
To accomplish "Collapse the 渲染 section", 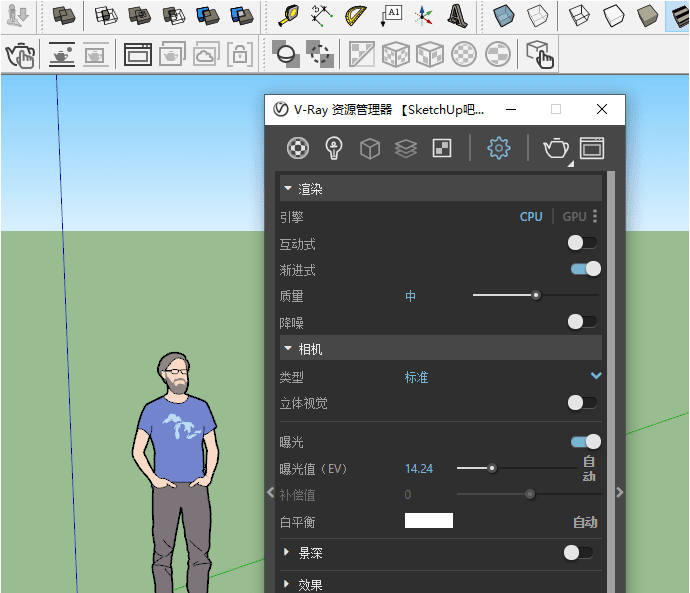I will 288,188.
